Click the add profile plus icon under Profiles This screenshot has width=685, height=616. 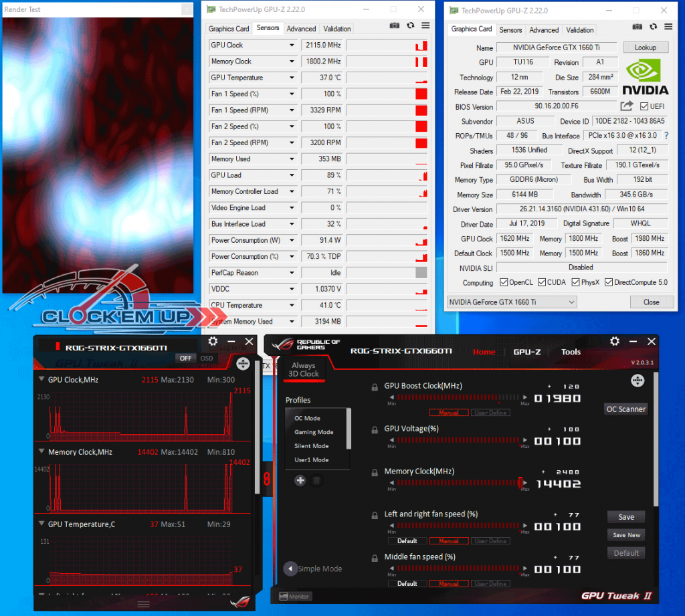click(x=300, y=480)
